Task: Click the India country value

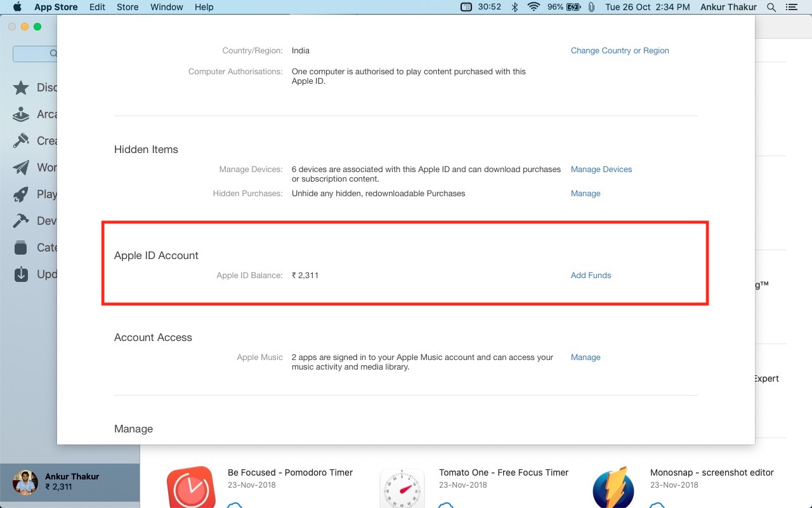Action: (301, 51)
